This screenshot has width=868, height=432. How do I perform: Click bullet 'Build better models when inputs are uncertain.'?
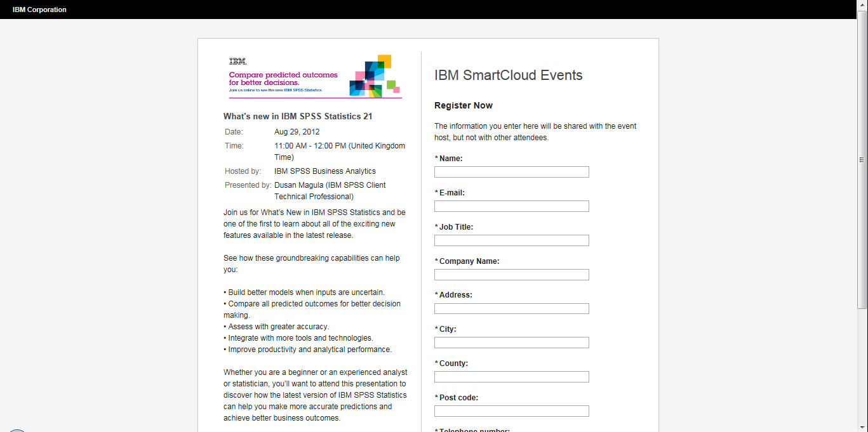click(x=304, y=292)
